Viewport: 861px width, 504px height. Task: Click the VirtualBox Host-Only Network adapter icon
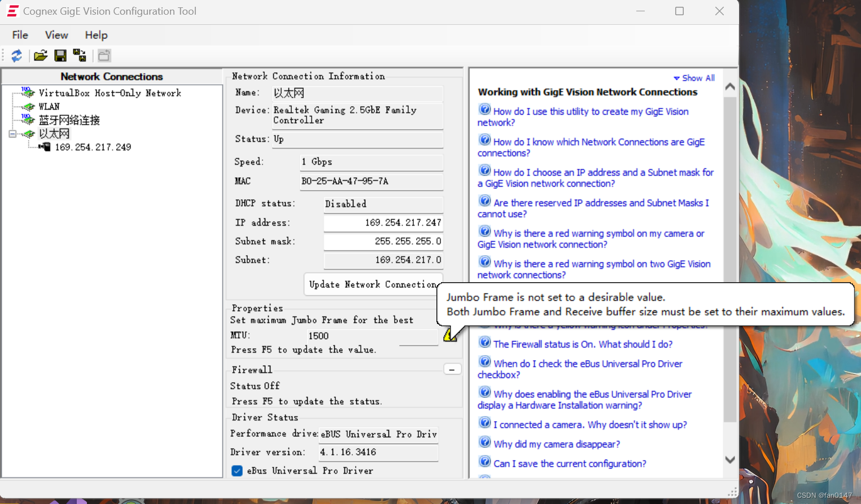tap(28, 93)
